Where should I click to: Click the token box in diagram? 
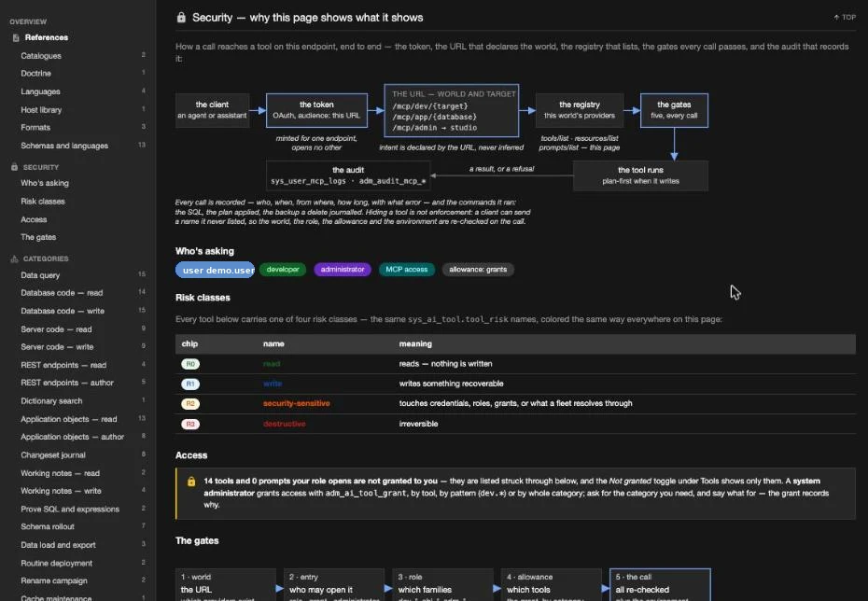click(x=316, y=110)
